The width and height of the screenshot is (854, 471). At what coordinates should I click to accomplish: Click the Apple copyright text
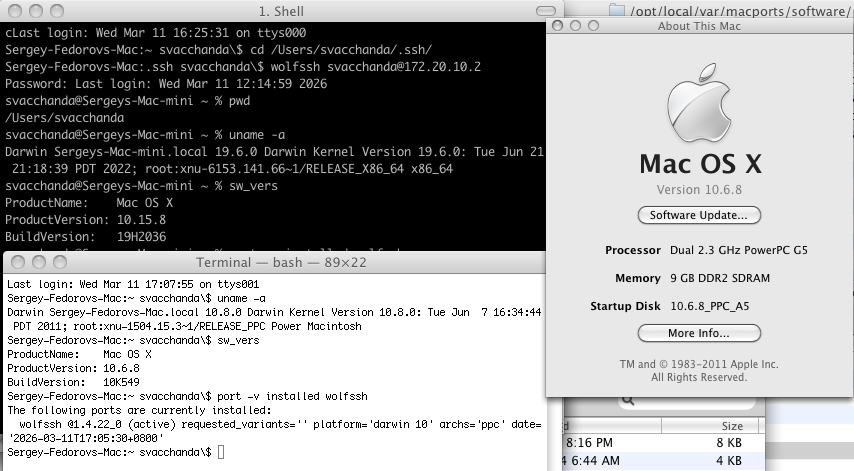pos(699,371)
